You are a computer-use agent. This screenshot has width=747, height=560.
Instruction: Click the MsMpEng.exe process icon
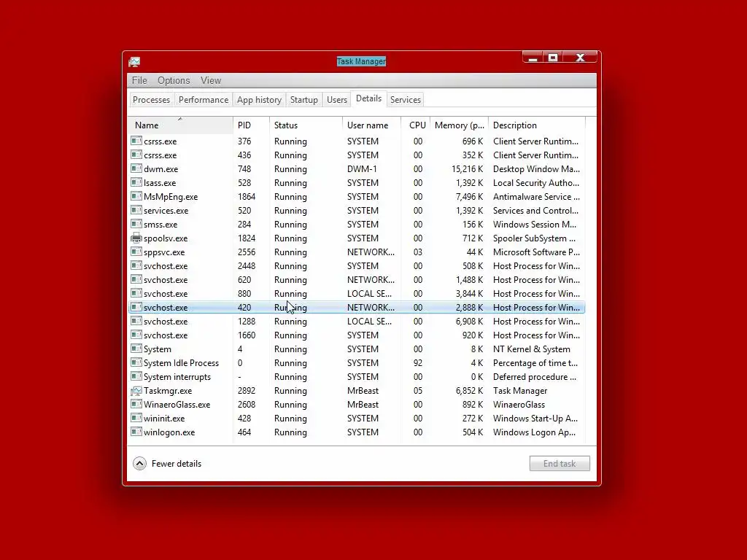(136, 195)
